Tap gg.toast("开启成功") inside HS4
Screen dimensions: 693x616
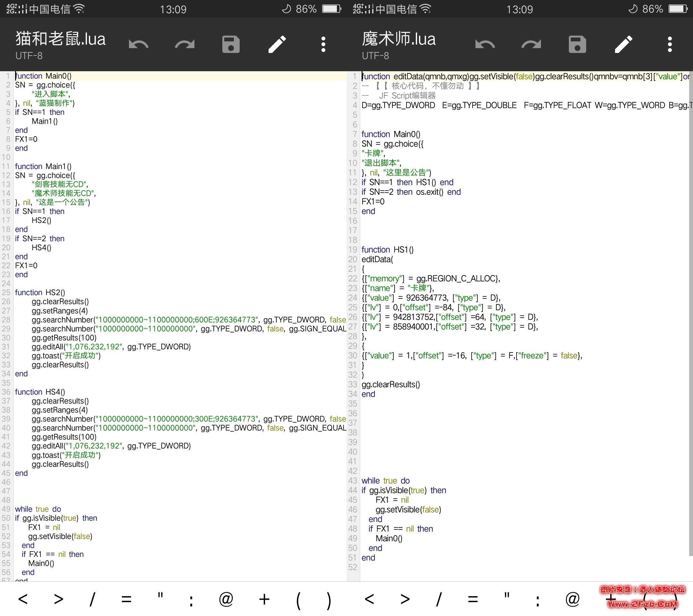coord(66,455)
